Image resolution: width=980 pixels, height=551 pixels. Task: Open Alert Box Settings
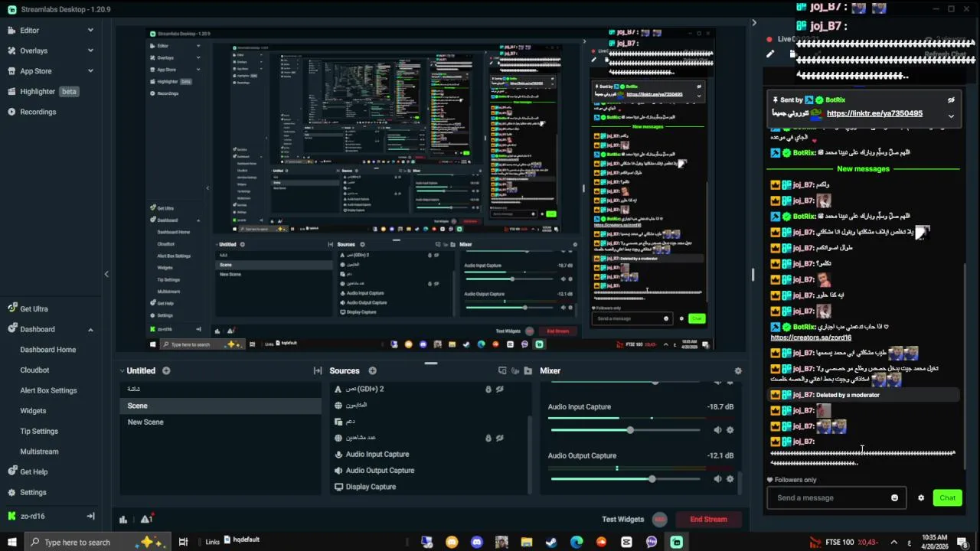pos(48,390)
